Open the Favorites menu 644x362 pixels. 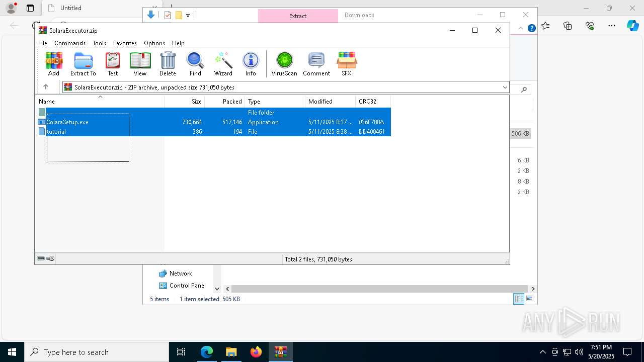[x=125, y=43]
